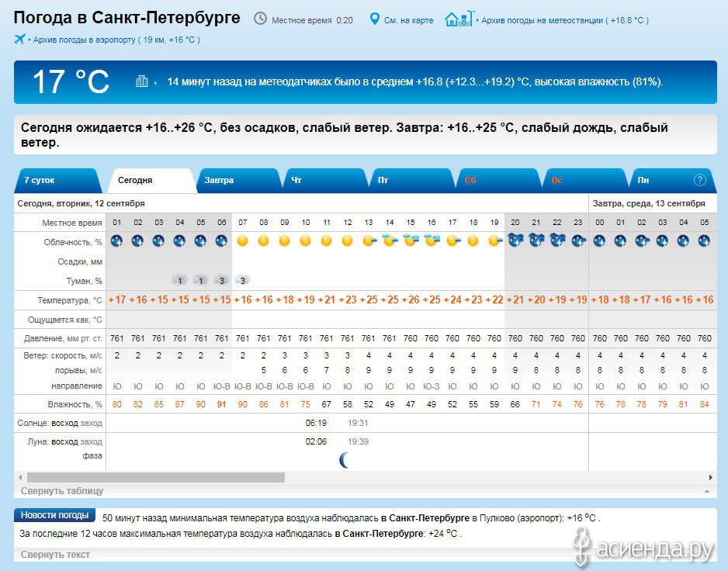The width and height of the screenshot is (728, 571).
Task: Click the cloudiness icon for hour 01 today
Action: point(116,241)
